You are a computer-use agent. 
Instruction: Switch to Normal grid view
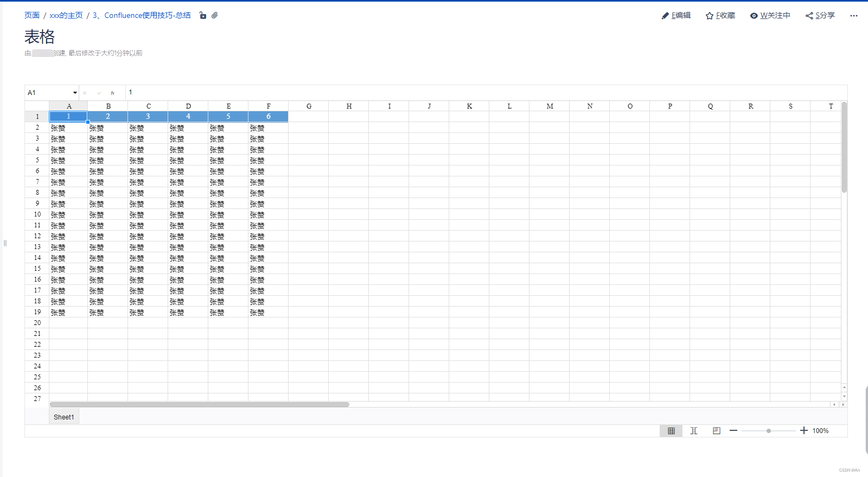click(x=671, y=431)
